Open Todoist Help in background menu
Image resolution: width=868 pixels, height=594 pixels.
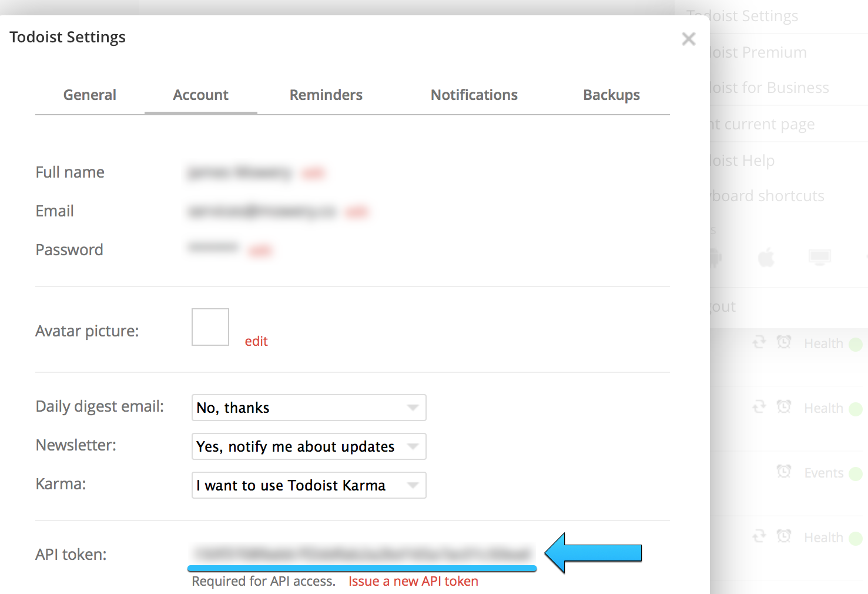point(742,161)
